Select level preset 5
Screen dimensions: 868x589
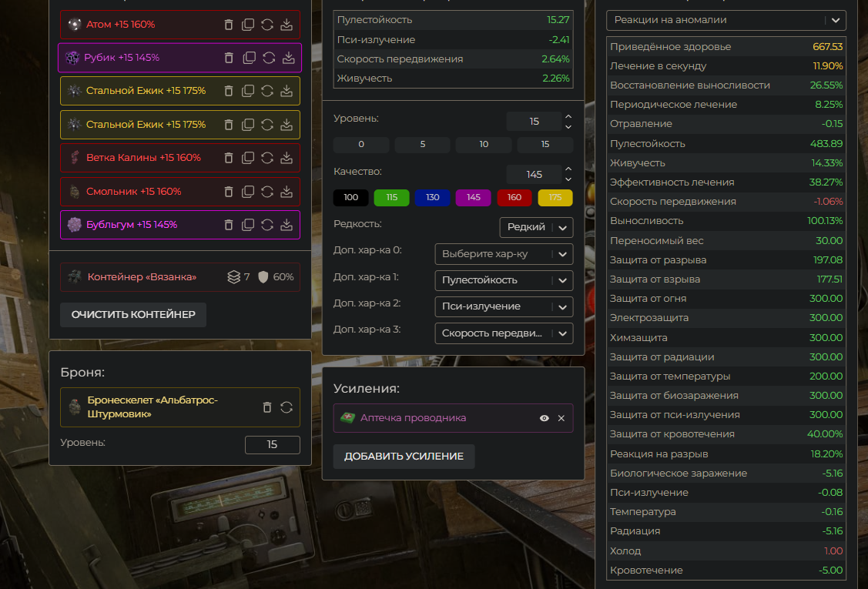point(422,145)
